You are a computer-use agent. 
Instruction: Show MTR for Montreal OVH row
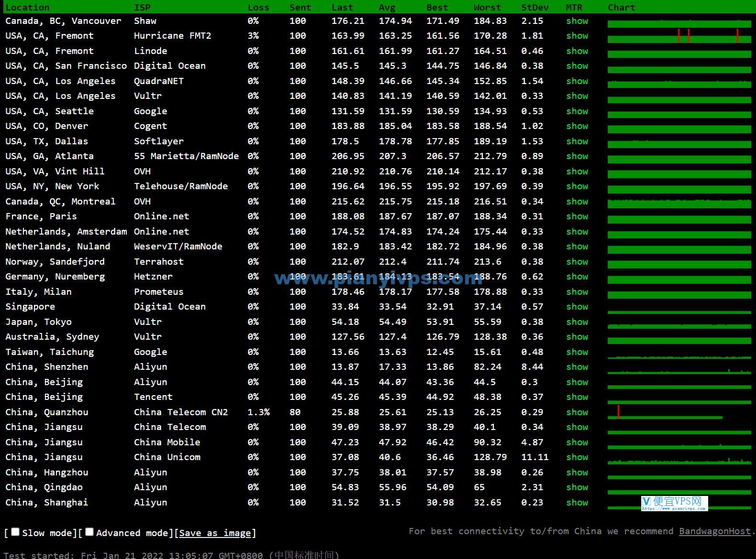[x=577, y=201]
